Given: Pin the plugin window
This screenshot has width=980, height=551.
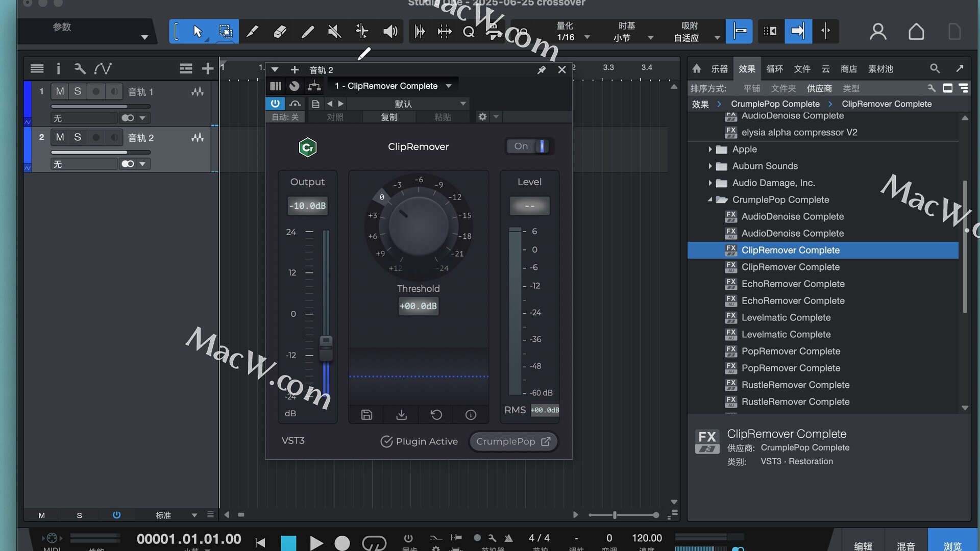Looking at the screenshot, I should [x=542, y=70].
